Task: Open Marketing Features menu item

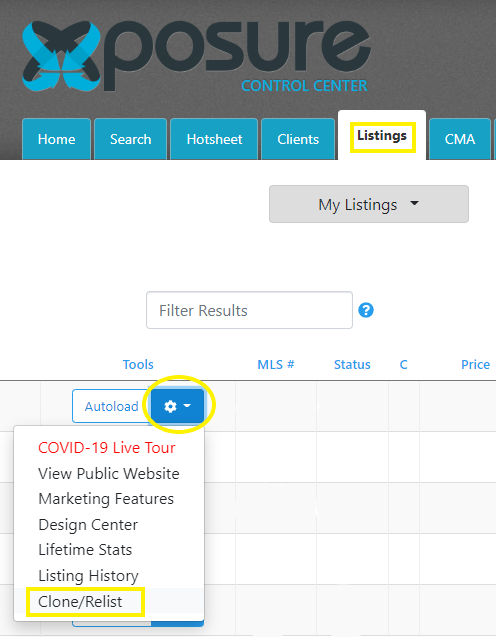Action: (x=106, y=498)
